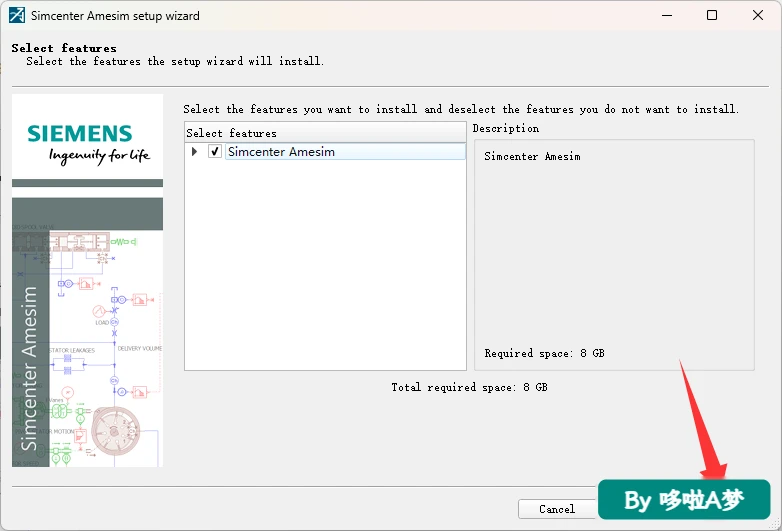Click the green By 哆啦A梦 banner

684,500
